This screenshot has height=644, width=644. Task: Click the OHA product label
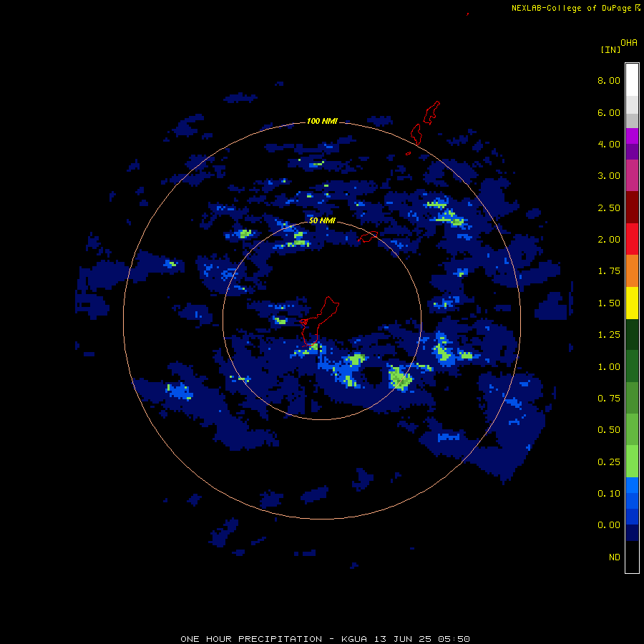point(629,43)
